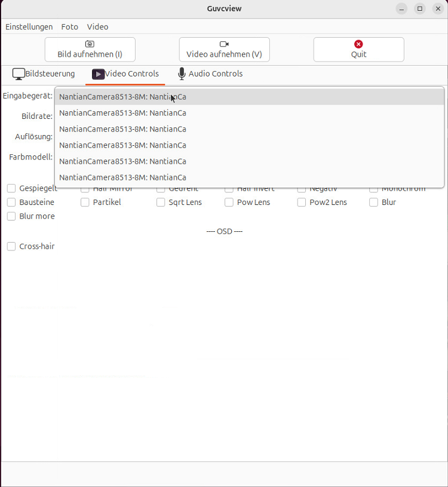Screen dimensions: 448x487
Task: Click the Guvcview window title
Action: click(x=224, y=8)
